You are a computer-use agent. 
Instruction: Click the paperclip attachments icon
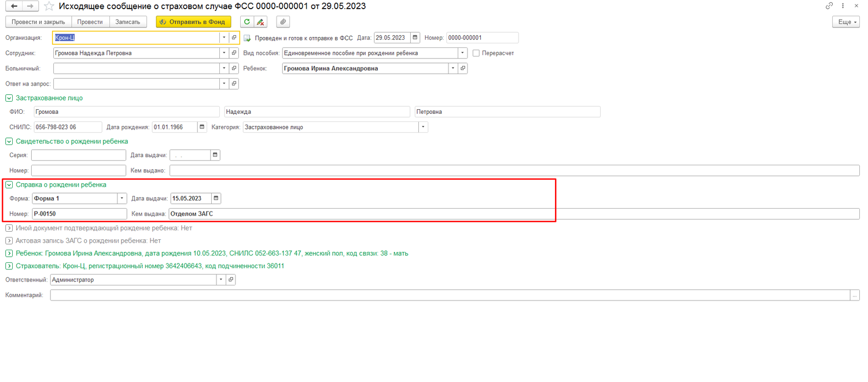283,22
